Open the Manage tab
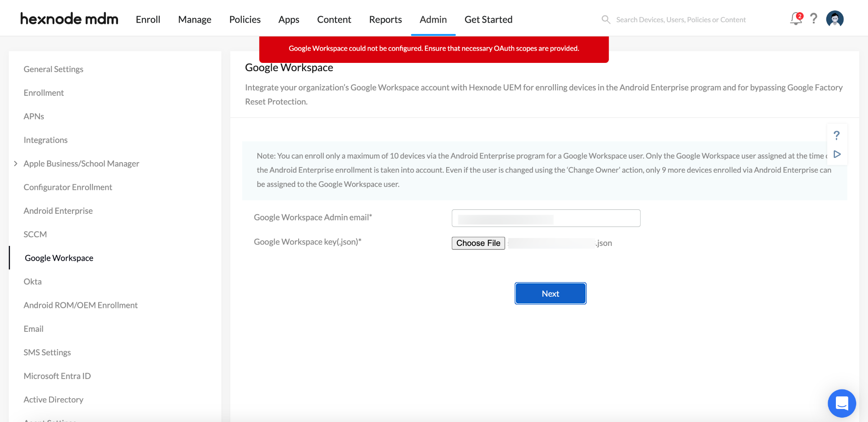The image size is (868, 422). click(194, 20)
